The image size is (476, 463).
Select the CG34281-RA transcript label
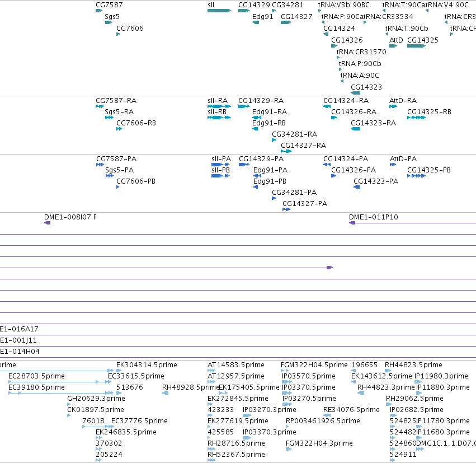pos(294,134)
